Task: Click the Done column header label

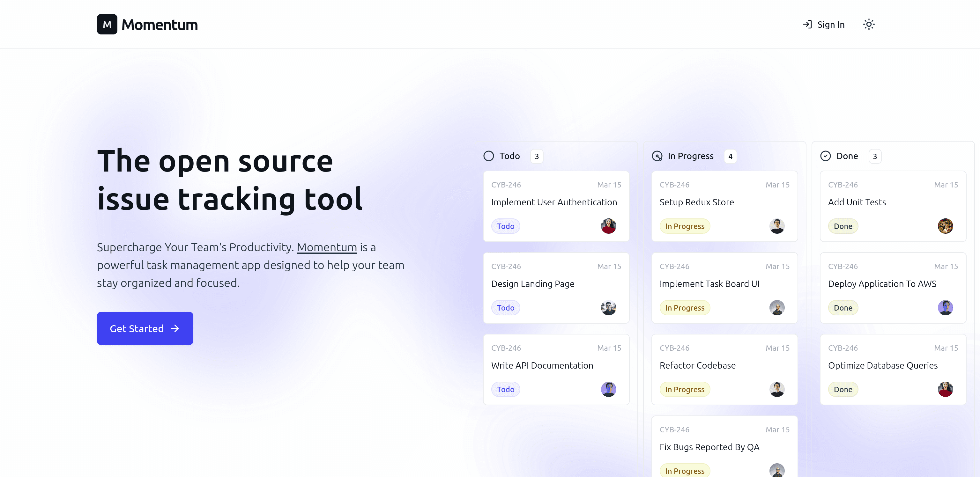Action: tap(847, 156)
